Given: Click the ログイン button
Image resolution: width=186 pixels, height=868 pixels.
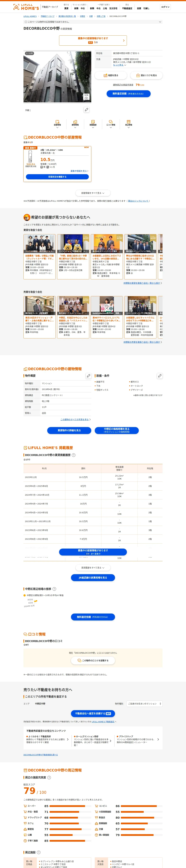Looking at the screenshot, I should [x=165, y=7].
